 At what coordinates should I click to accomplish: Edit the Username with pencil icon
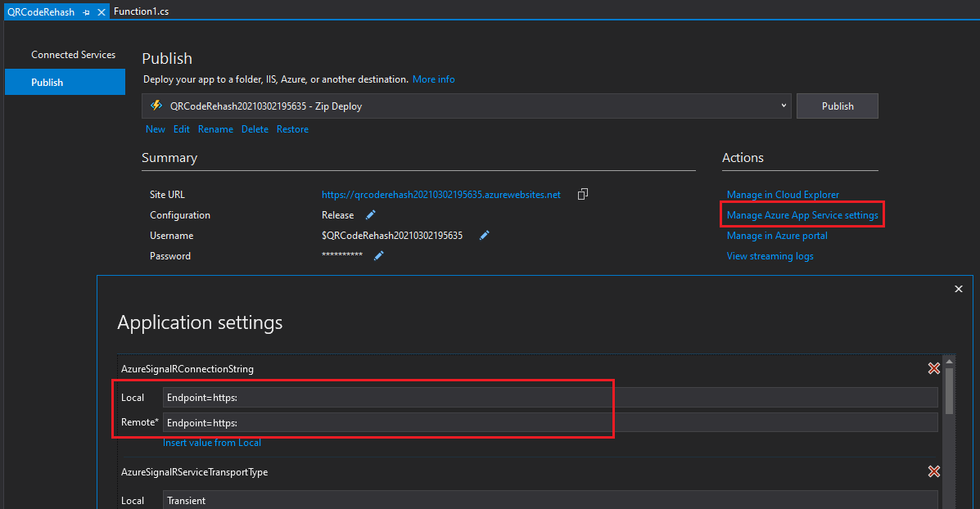point(485,236)
